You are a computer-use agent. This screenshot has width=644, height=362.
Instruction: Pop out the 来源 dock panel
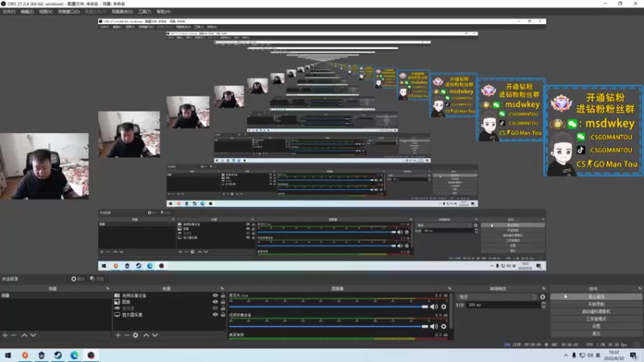(222, 289)
